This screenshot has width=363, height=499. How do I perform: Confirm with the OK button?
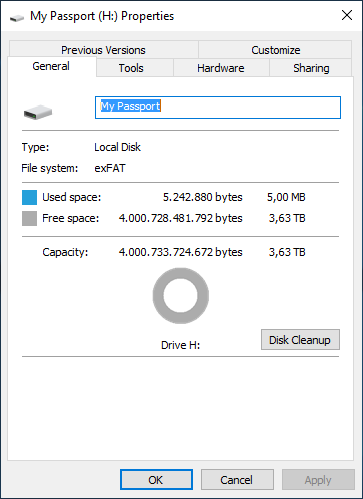click(x=156, y=480)
